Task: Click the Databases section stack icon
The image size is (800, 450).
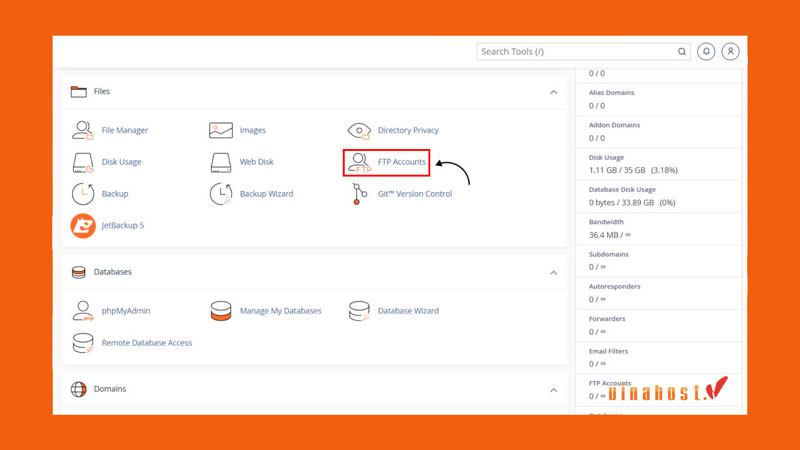Action: pos(79,272)
